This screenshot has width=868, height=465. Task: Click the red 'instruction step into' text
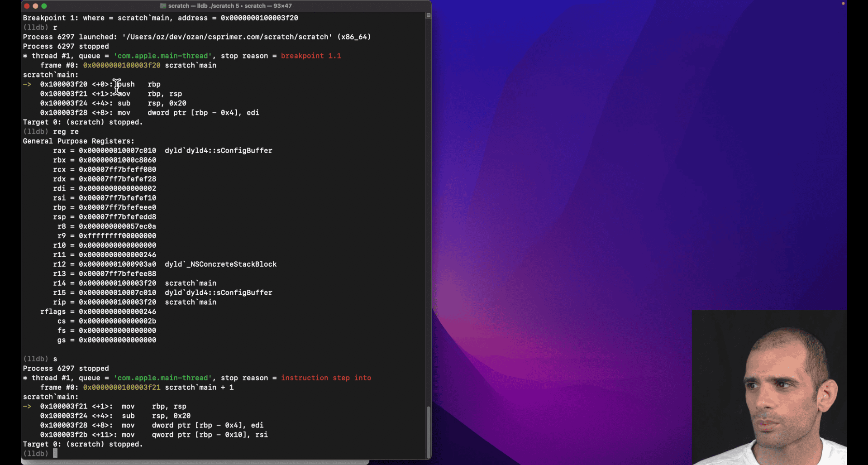pos(326,378)
